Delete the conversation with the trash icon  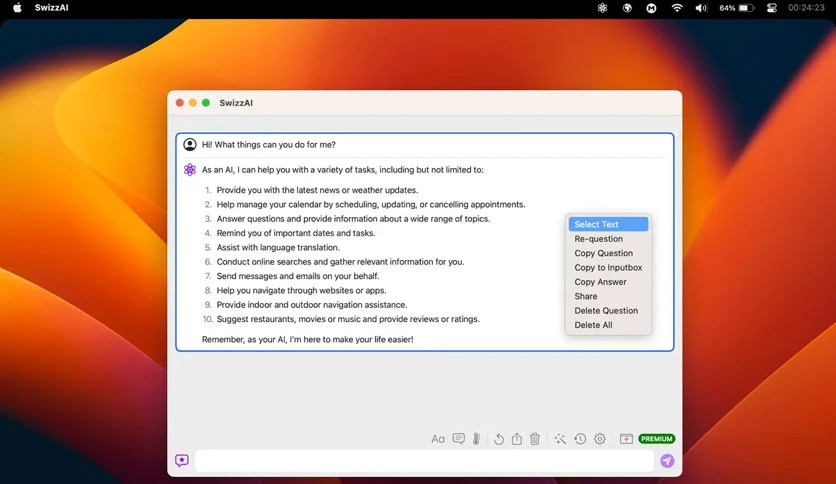click(x=535, y=439)
